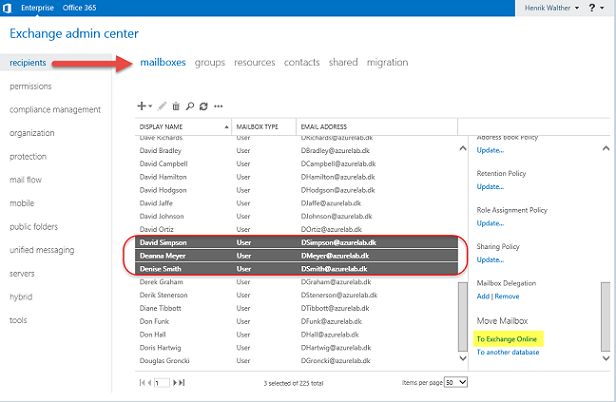This screenshot has height=402, width=616.
Task: Click the delete trash icon
Action: pos(176,106)
